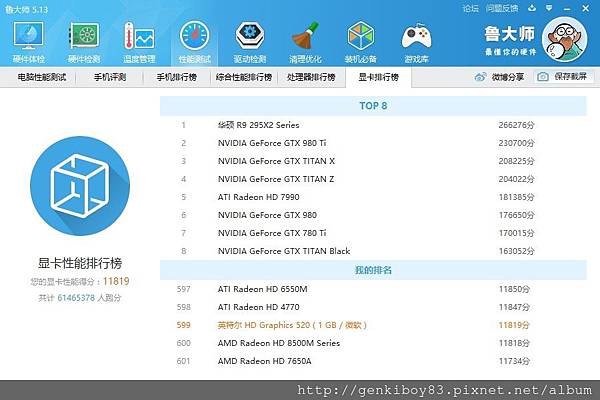Click the 鲁大师 mascot avatar
The width and height of the screenshot is (600, 400).
564,39
